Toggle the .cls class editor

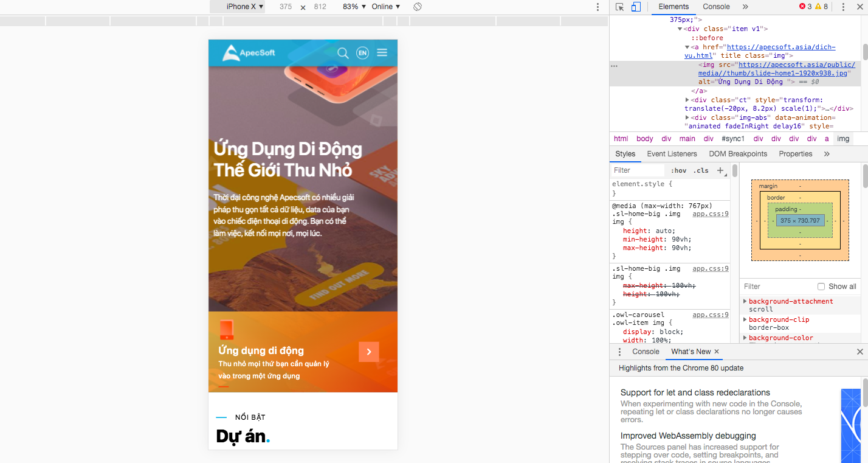pos(702,170)
